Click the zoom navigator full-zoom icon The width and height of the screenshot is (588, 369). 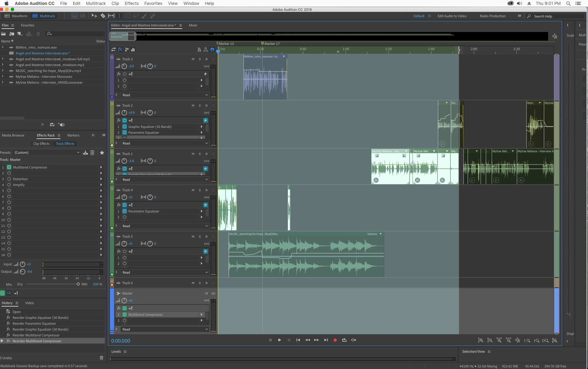(555, 36)
